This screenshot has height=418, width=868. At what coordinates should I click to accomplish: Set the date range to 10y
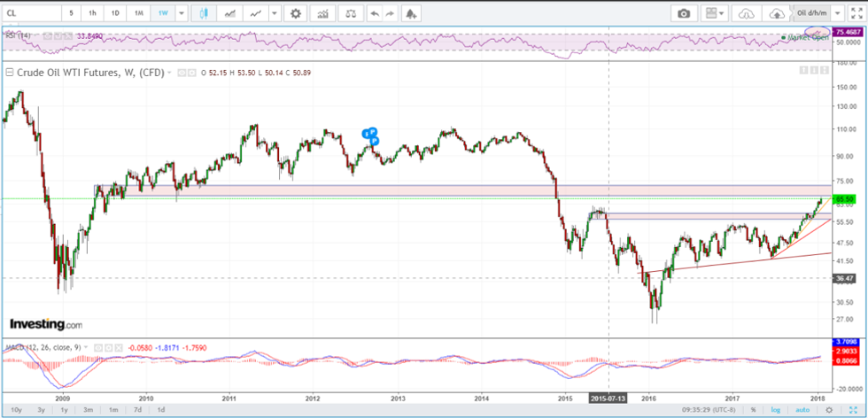coord(15,410)
